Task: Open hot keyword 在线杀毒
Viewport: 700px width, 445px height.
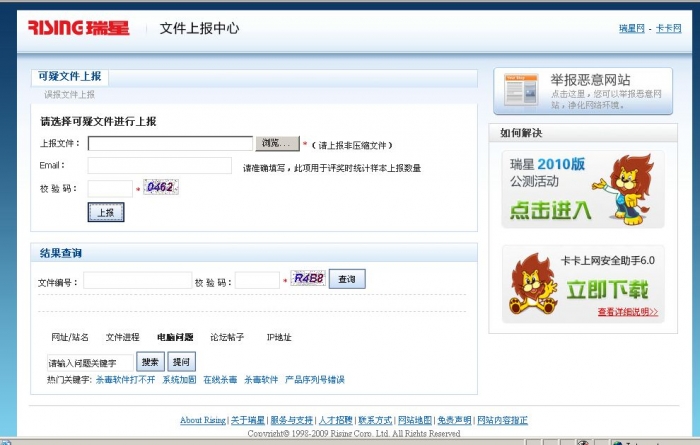Action: point(220,380)
